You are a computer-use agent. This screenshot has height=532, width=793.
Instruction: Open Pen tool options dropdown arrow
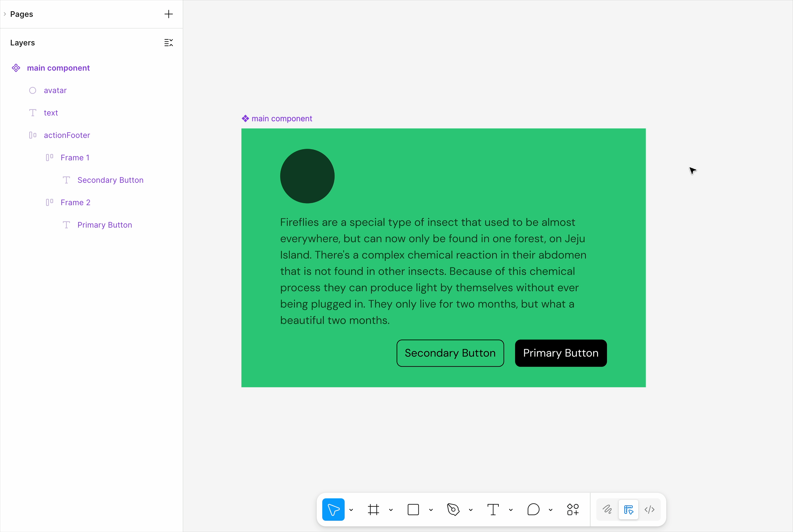click(x=470, y=510)
